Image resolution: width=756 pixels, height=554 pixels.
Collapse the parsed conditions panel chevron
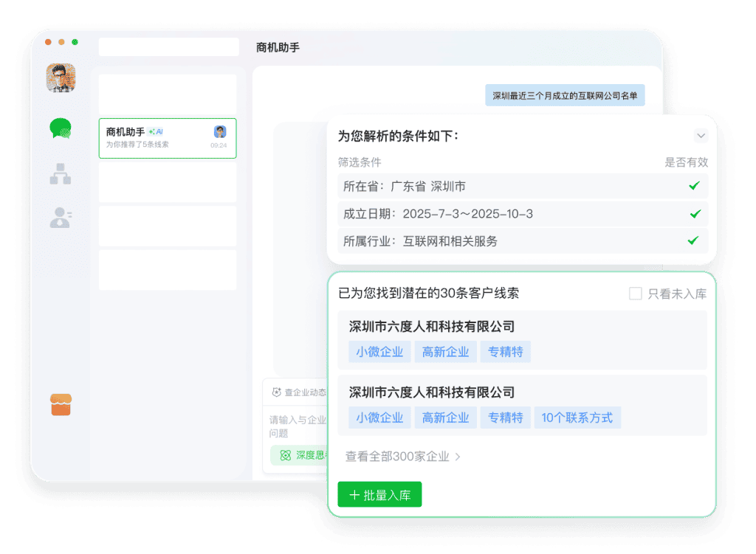701,136
